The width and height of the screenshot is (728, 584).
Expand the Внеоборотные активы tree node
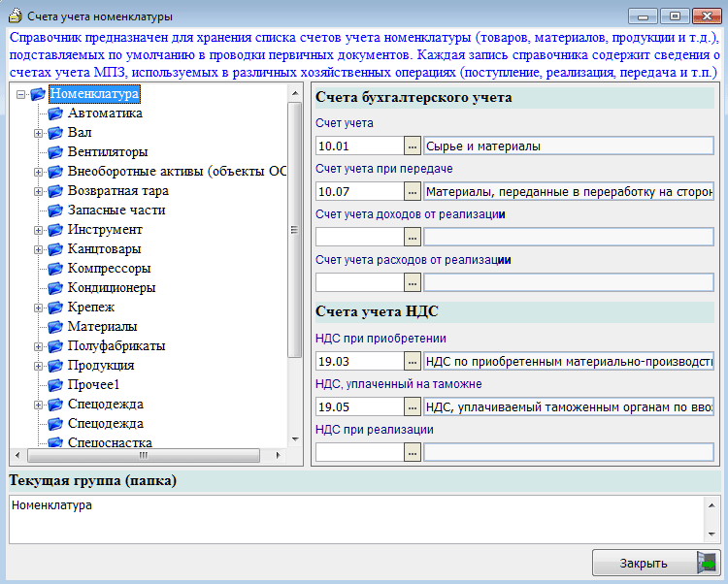pos(38,172)
